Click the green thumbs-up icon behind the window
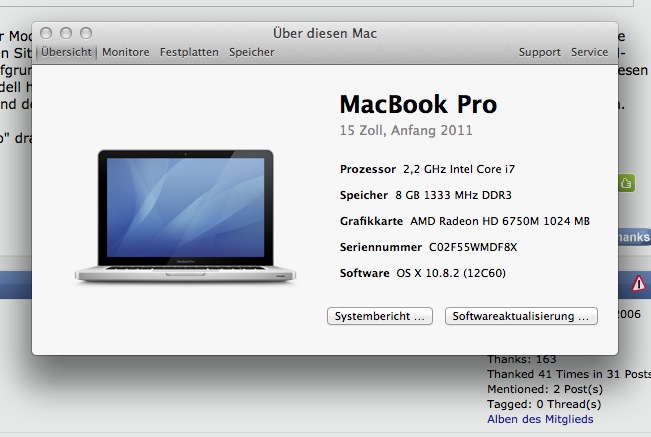This screenshot has height=437, width=651. coord(626,183)
